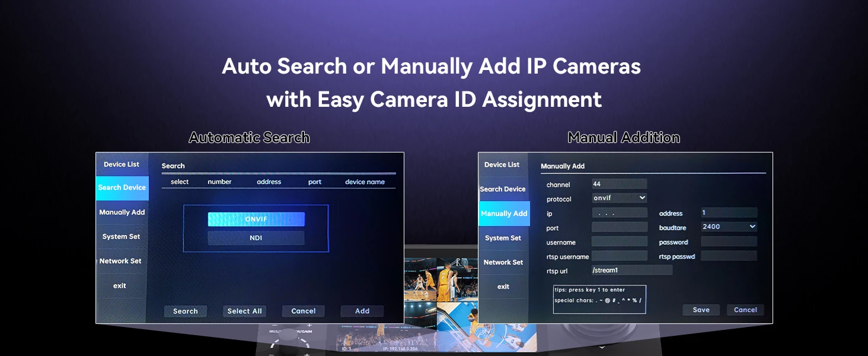Select the password input field

[729, 241]
